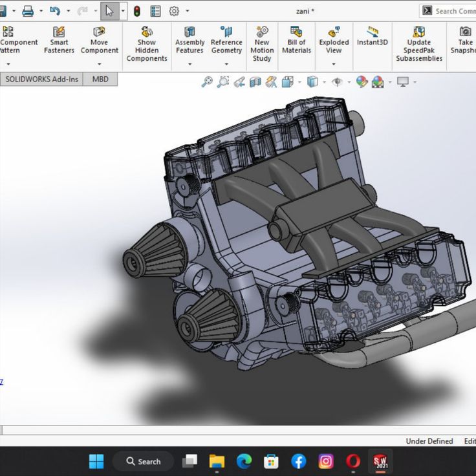Open Task View on taskbar
Image resolution: width=476 pixels, height=476 pixels.
[x=189, y=461]
